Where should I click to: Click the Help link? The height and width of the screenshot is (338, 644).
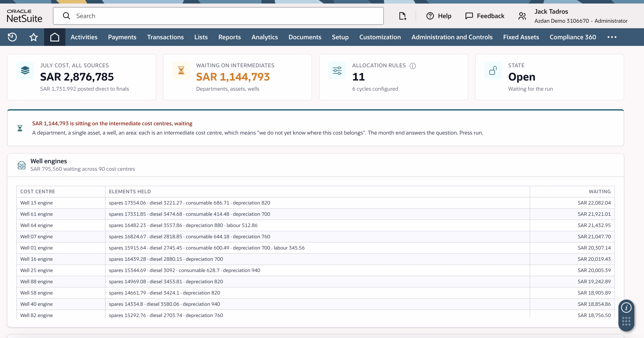444,16
